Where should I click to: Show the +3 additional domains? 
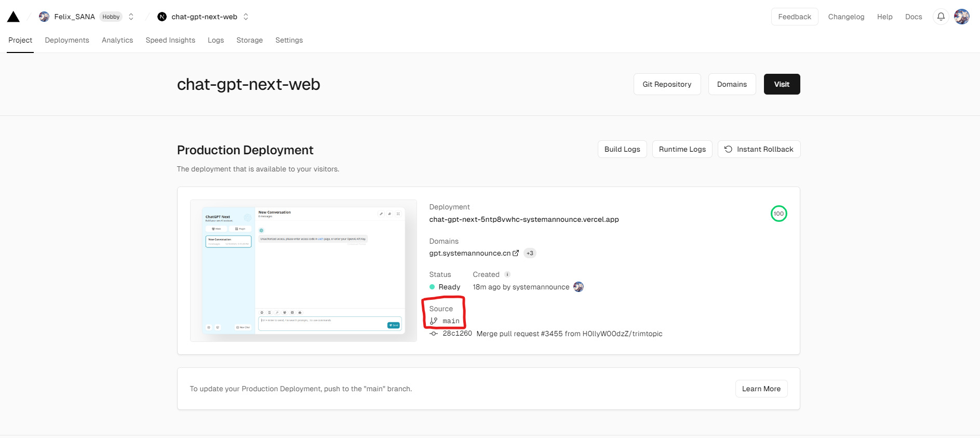pyautogui.click(x=530, y=253)
